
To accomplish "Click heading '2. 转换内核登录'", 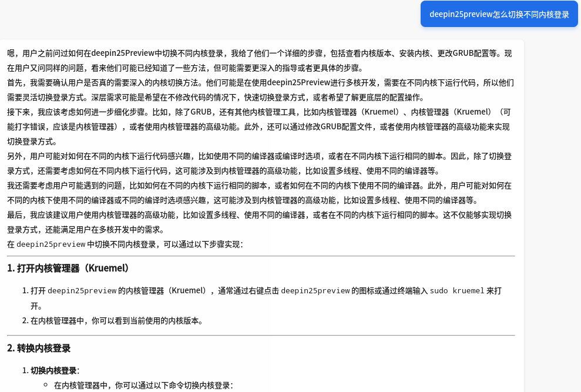I will 39,349.
